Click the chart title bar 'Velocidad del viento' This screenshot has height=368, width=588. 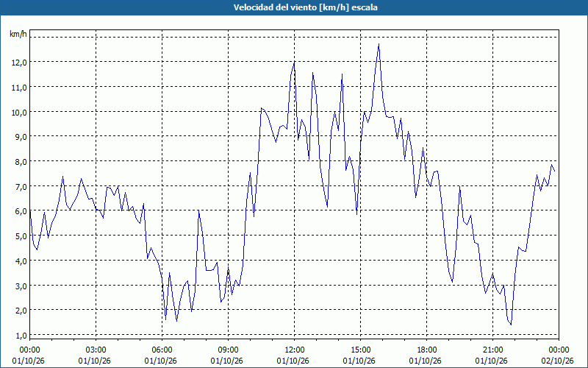(x=294, y=7)
